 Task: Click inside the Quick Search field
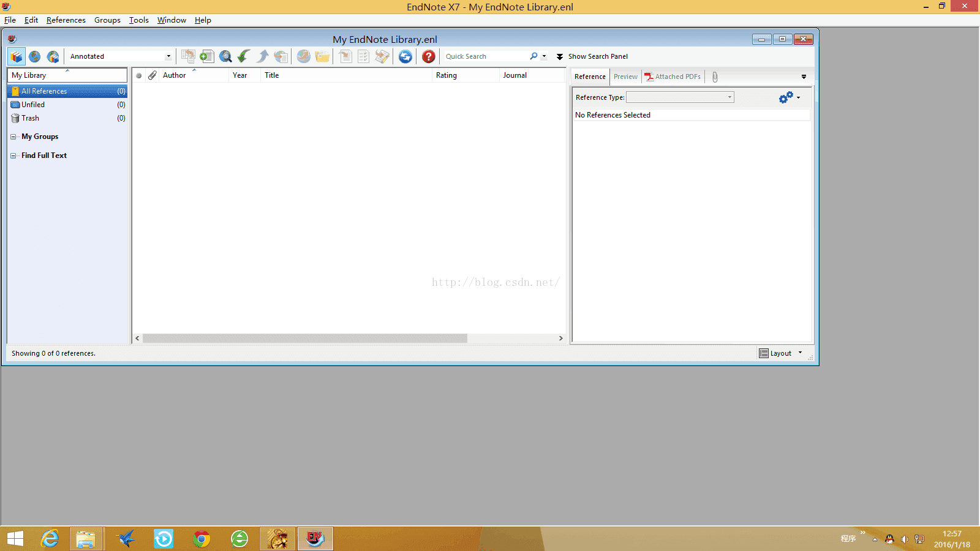click(486, 56)
